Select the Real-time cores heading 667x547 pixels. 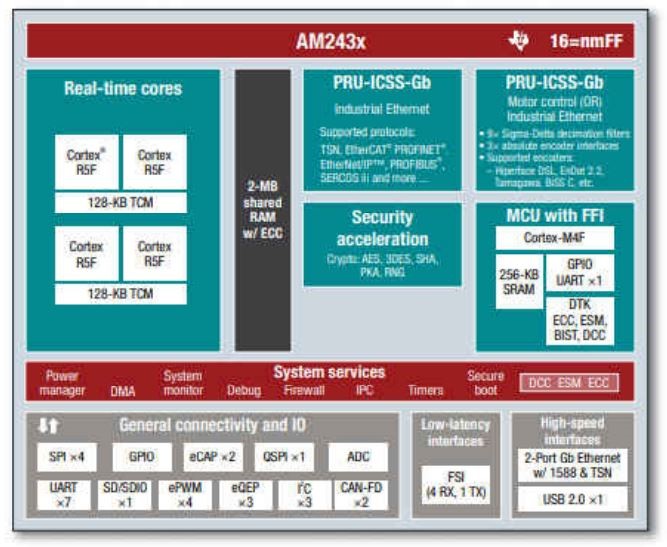click(123, 88)
